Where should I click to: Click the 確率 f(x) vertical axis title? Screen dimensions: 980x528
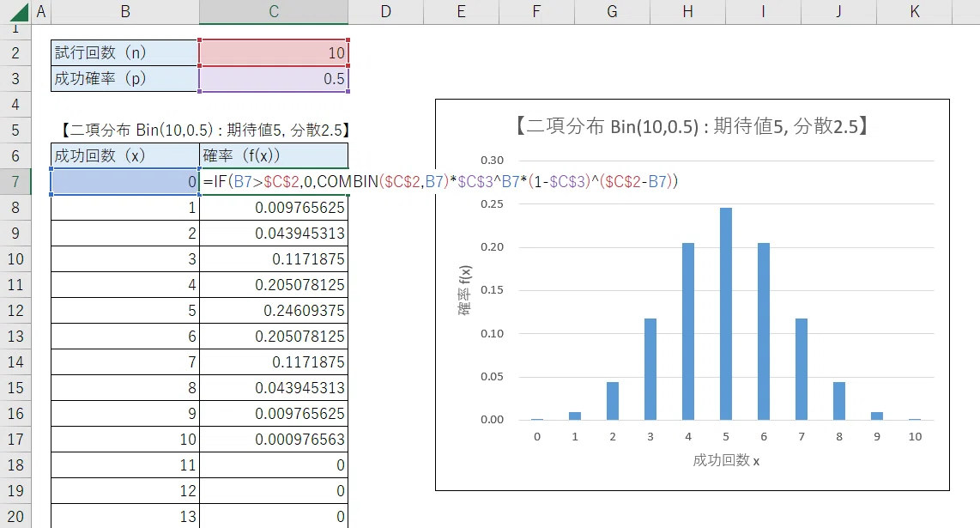point(465,290)
